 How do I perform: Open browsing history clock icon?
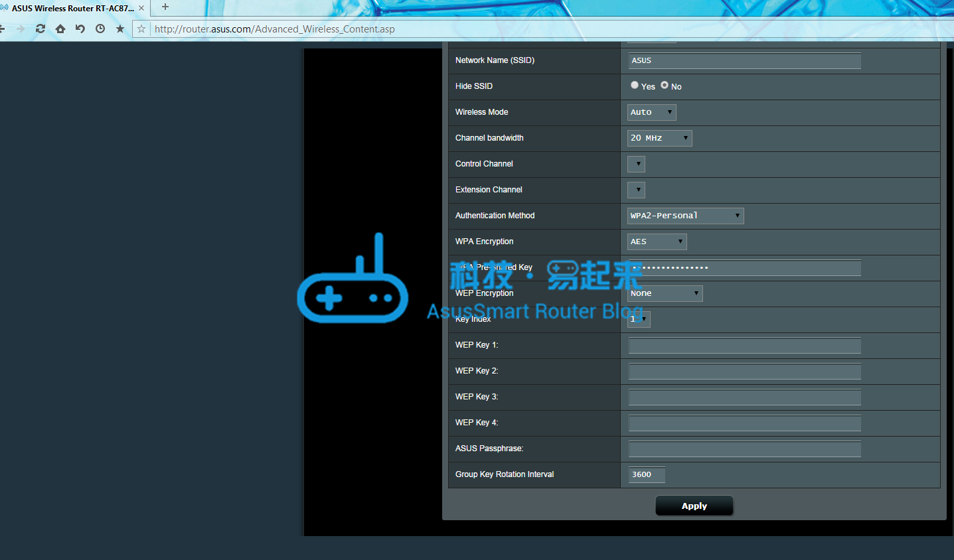(100, 29)
